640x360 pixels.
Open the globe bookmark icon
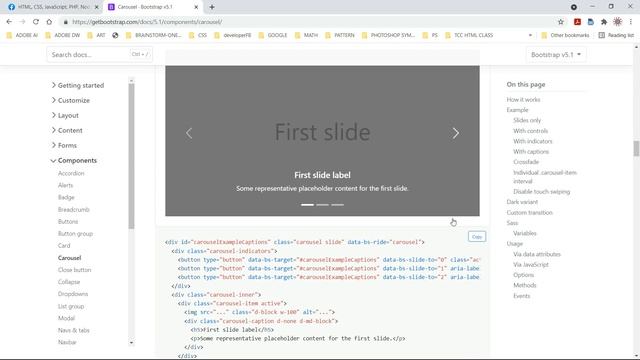115,35
